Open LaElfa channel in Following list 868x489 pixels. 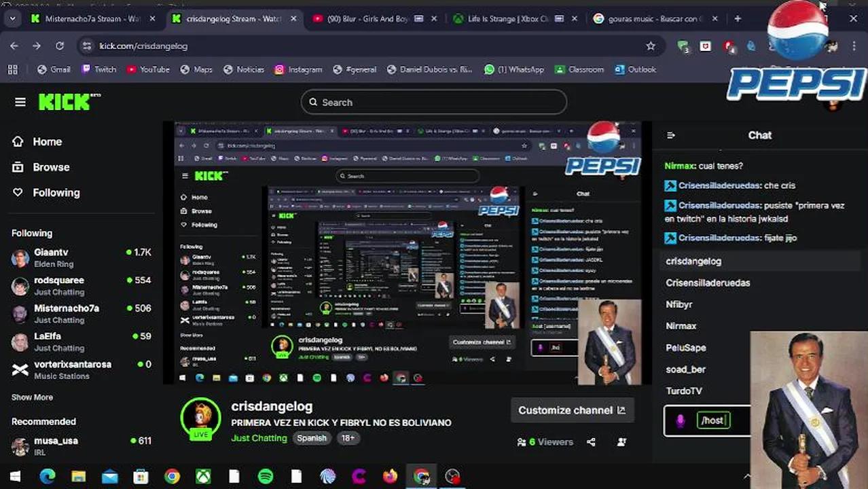[82, 341]
